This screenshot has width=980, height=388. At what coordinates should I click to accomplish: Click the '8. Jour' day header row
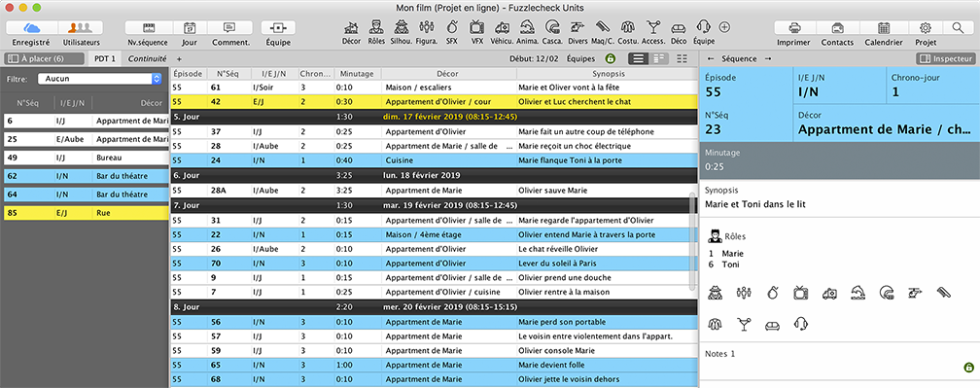[434, 307]
